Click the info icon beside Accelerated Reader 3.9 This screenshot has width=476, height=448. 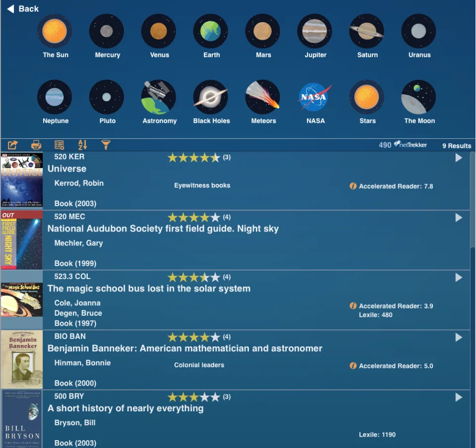(x=353, y=306)
